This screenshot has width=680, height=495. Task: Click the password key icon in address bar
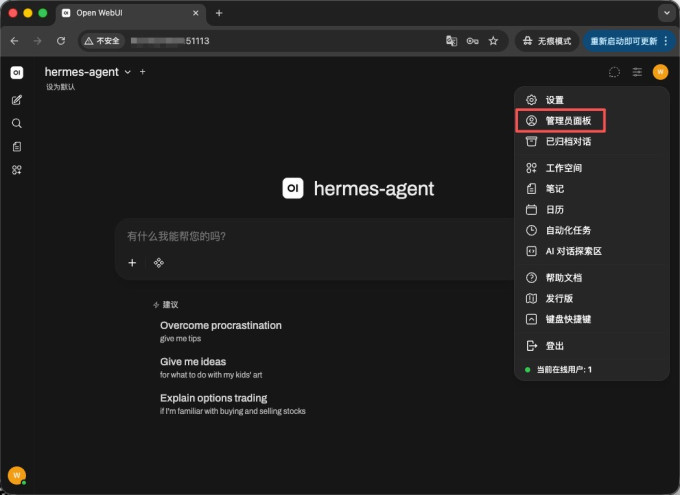pyautogui.click(x=472, y=41)
